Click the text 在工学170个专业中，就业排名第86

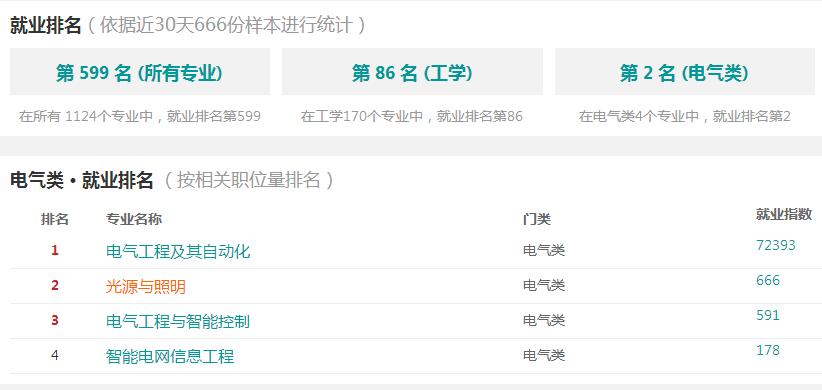tap(412, 116)
